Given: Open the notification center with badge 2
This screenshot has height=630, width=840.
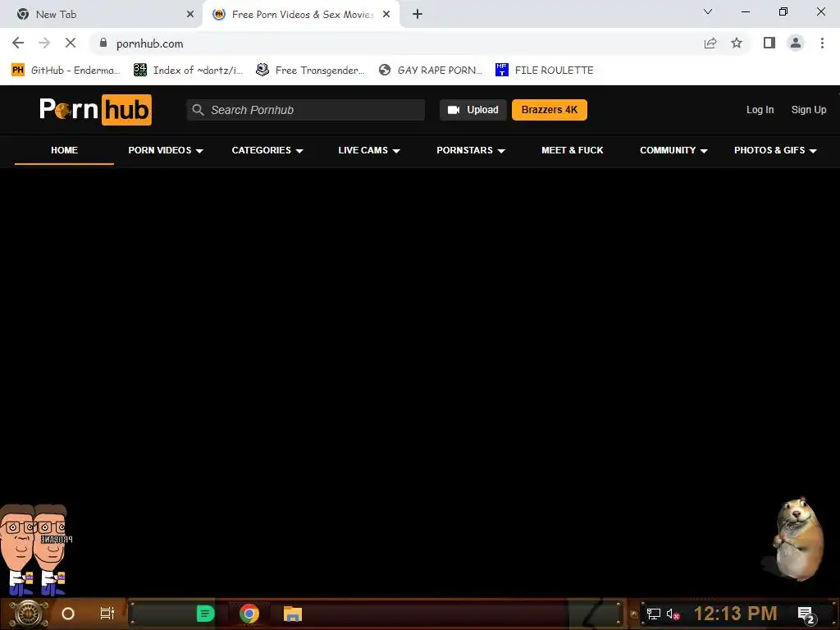Looking at the screenshot, I should pos(807,615).
